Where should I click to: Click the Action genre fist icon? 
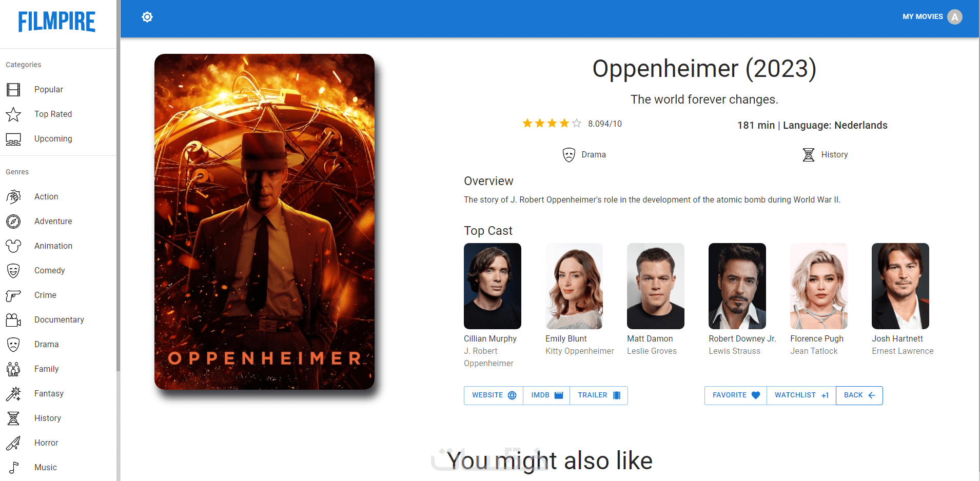[13, 197]
